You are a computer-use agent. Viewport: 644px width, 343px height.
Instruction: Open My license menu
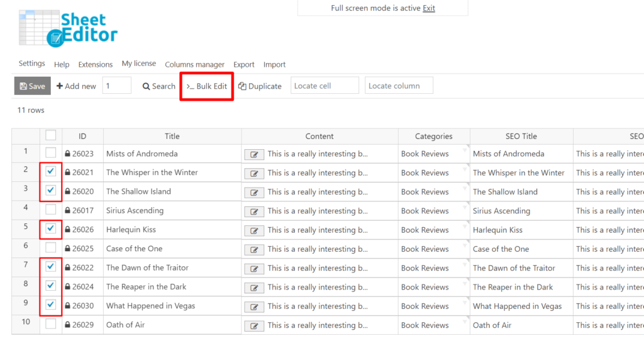click(139, 64)
